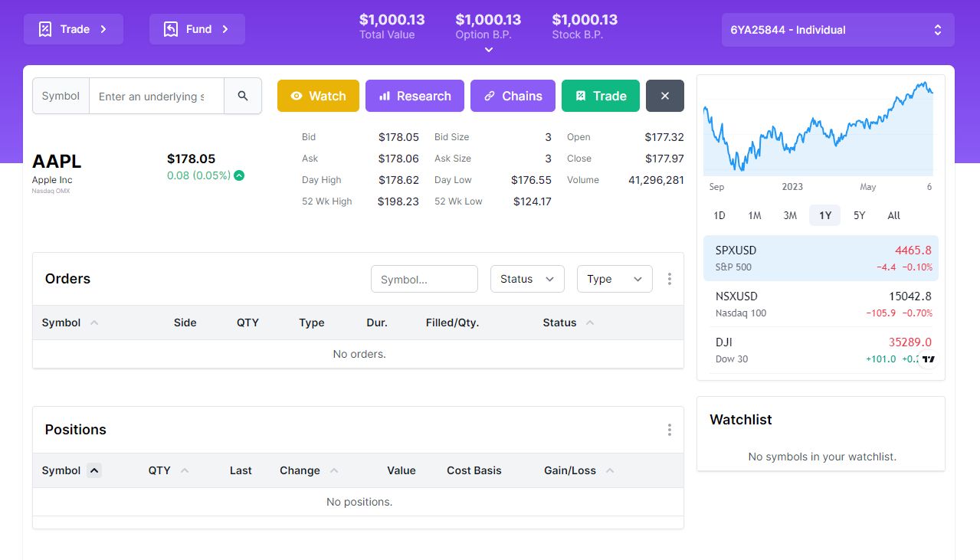The height and width of the screenshot is (560, 980).
Task: Click the TradingView logo icon
Action: pos(928,359)
